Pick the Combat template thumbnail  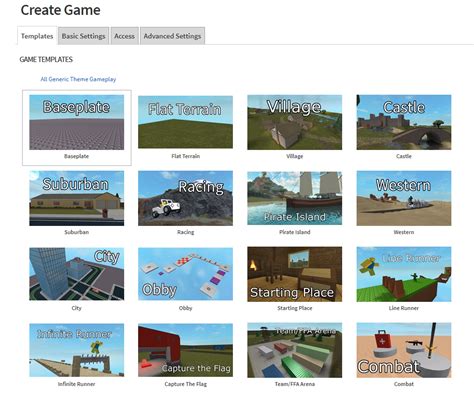404,350
